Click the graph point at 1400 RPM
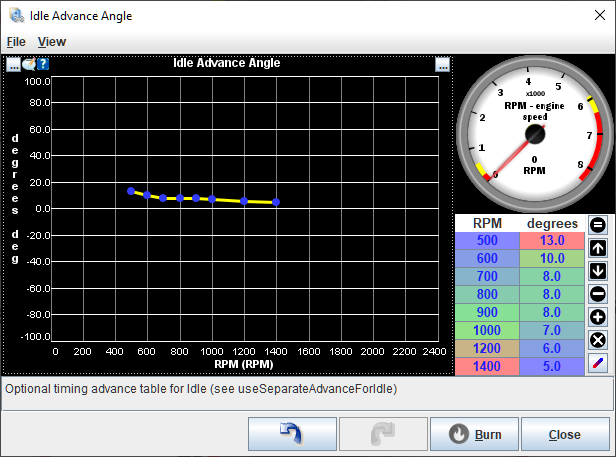 [x=276, y=202]
